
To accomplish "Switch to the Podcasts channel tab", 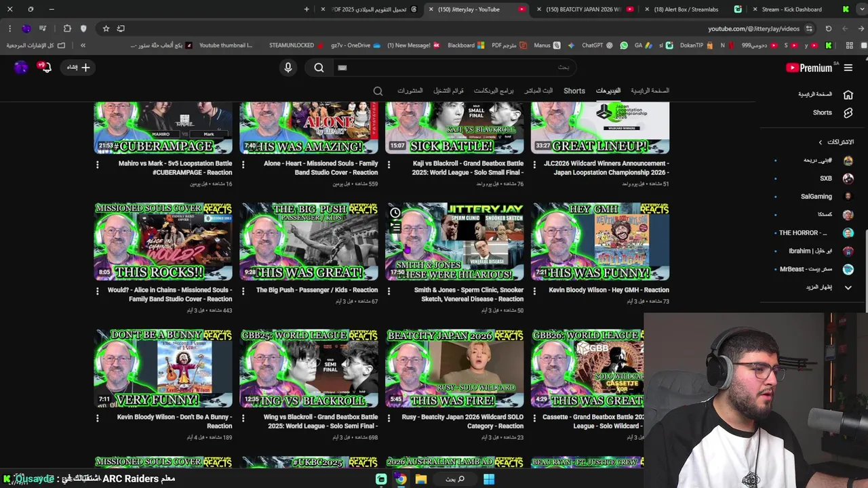I will point(494,91).
